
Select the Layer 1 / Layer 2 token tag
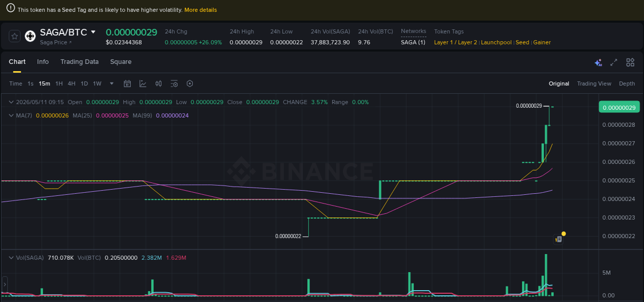tap(455, 42)
